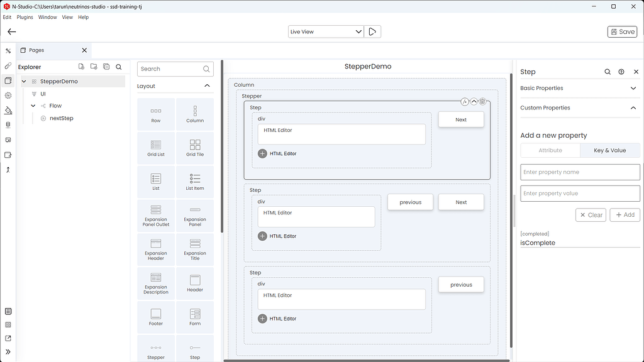Screen dimensions: 644x362
Task: Select the Form component
Action: (195, 317)
